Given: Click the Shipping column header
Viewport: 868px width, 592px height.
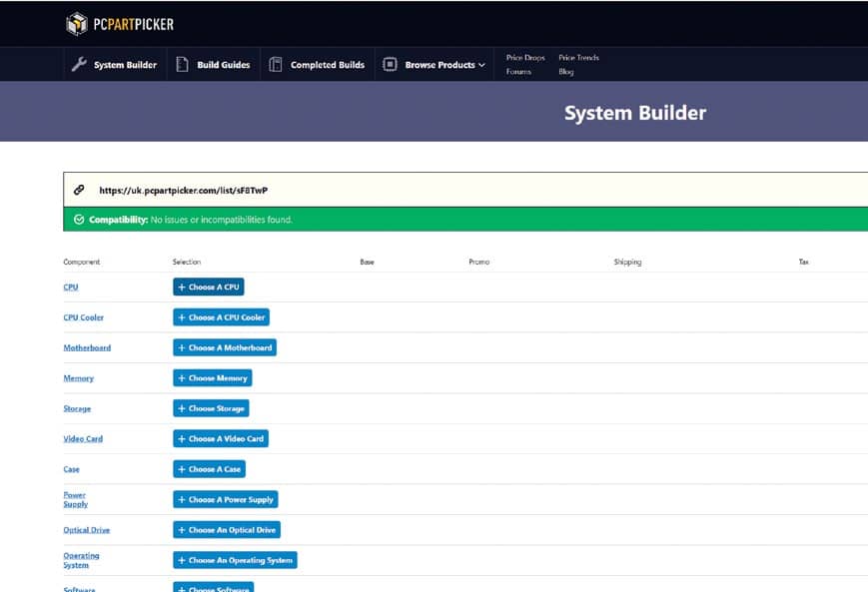Looking at the screenshot, I should (627, 262).
